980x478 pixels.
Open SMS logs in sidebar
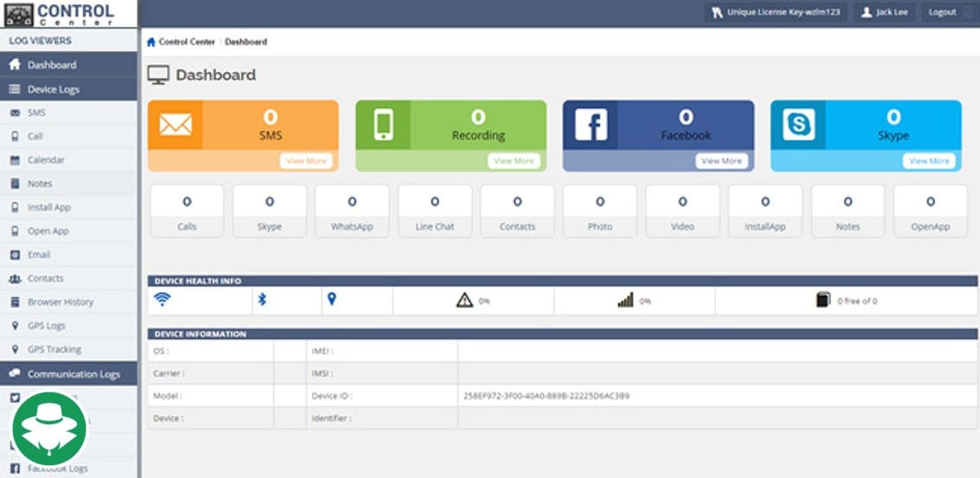point(68,113)
